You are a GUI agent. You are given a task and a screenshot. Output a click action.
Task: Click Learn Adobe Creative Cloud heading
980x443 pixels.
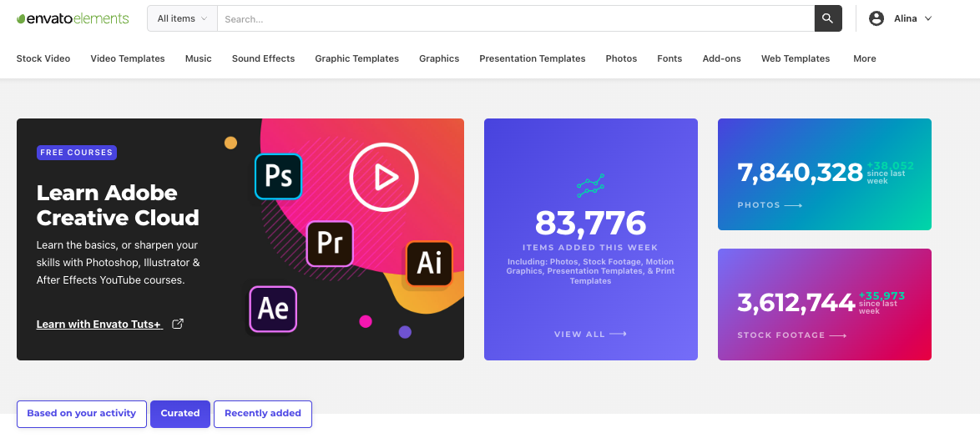pos(118,205)
